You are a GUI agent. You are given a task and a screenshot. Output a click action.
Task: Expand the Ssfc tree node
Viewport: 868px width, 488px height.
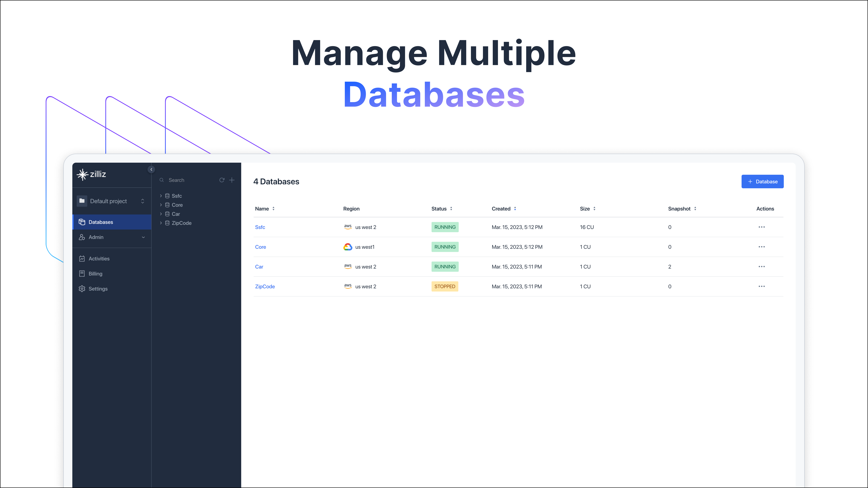(161, 196)
